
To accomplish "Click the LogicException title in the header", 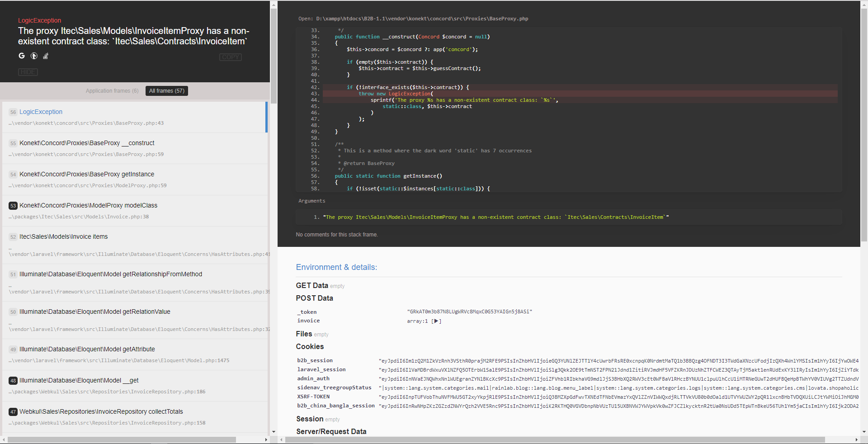I will [x=39, y=20].
